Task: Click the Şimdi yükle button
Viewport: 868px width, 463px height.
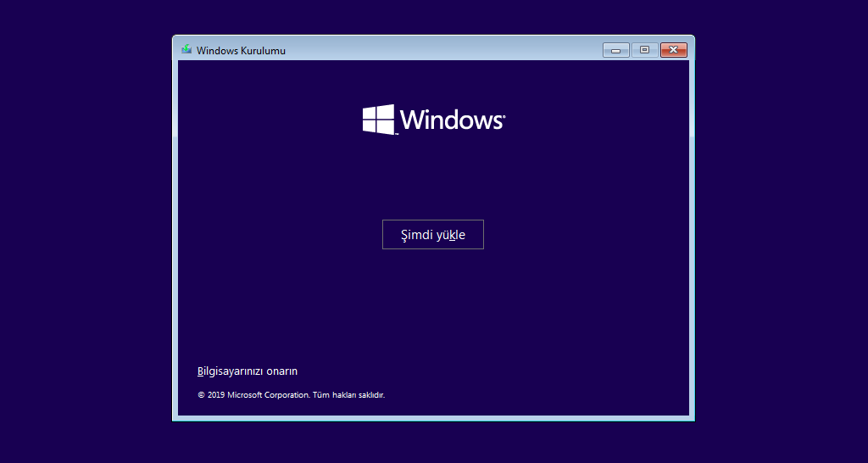Action: tap(432, 235)
